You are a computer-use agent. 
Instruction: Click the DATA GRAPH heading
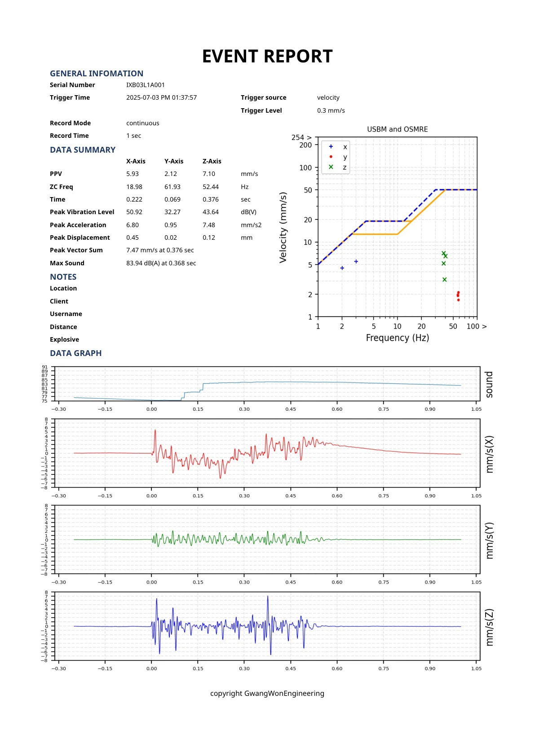76,353
